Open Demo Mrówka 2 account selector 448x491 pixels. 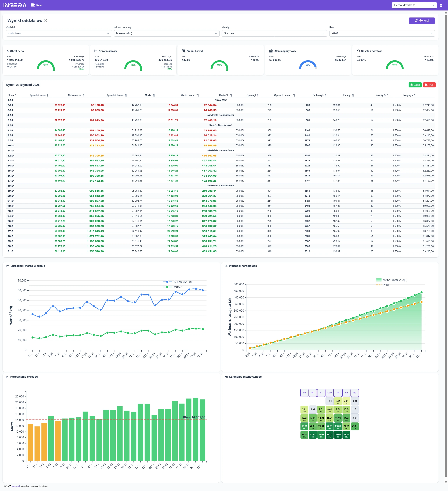[x=414, y=5]
